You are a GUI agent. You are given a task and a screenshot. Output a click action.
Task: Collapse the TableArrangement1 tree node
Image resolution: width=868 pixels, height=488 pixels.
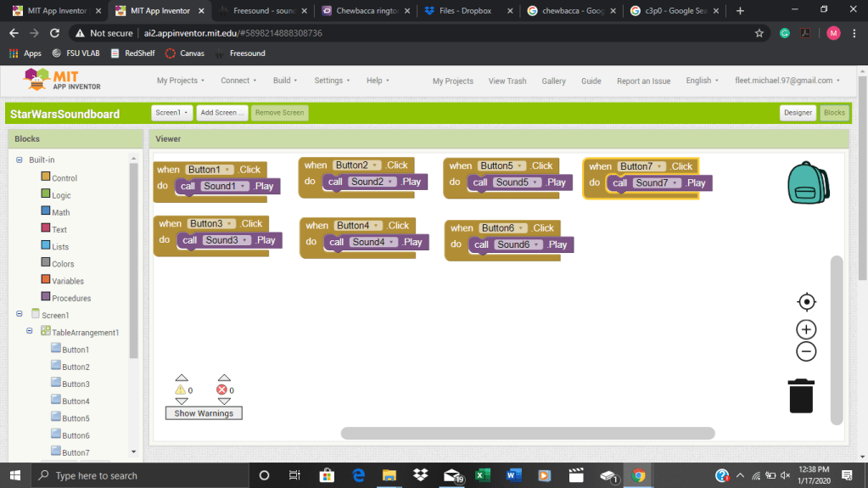click(x=30, y=332)
